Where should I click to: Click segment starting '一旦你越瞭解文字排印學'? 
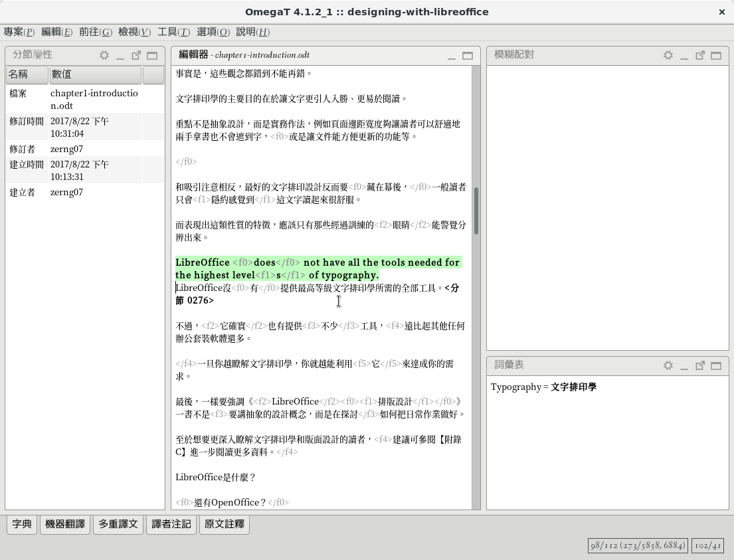(x=315, y=370)
